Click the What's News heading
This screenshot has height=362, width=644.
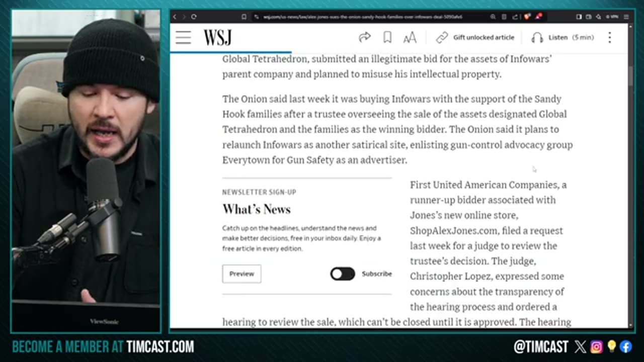pyautogui.click(x=257, y=209)
